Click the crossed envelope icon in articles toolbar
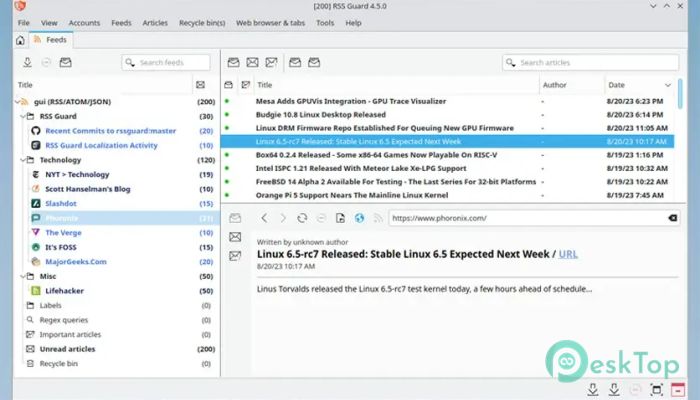 point(252,62)
